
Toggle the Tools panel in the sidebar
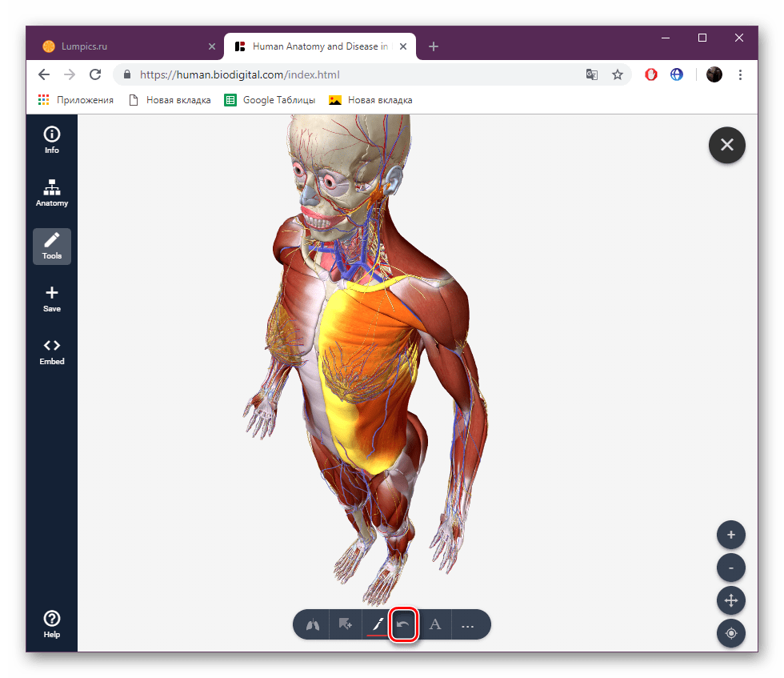click(x=51, y=246)
